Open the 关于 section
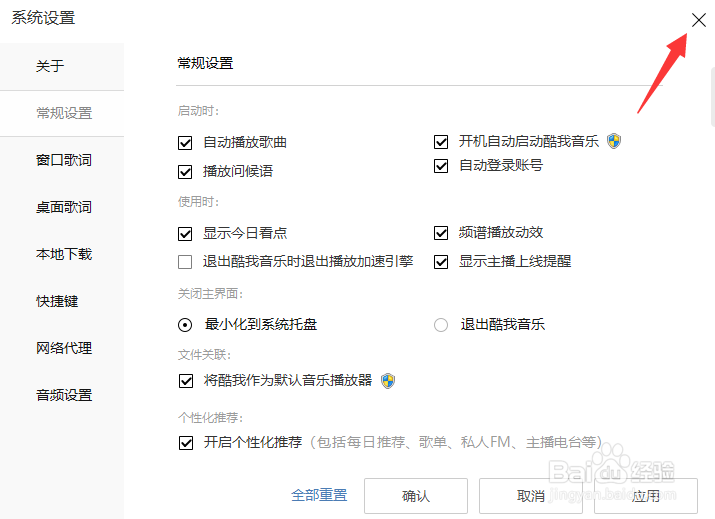Screen dimensions: 715x519 click(62, 67)
